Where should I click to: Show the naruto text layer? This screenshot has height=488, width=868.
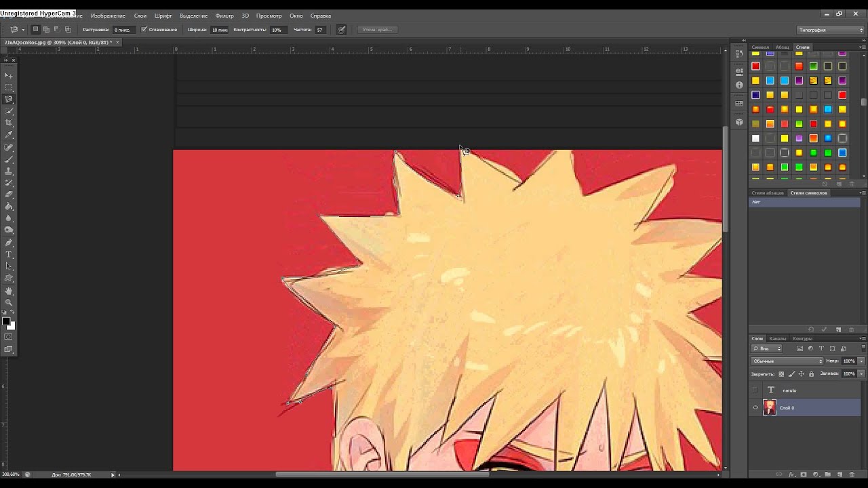755,390
